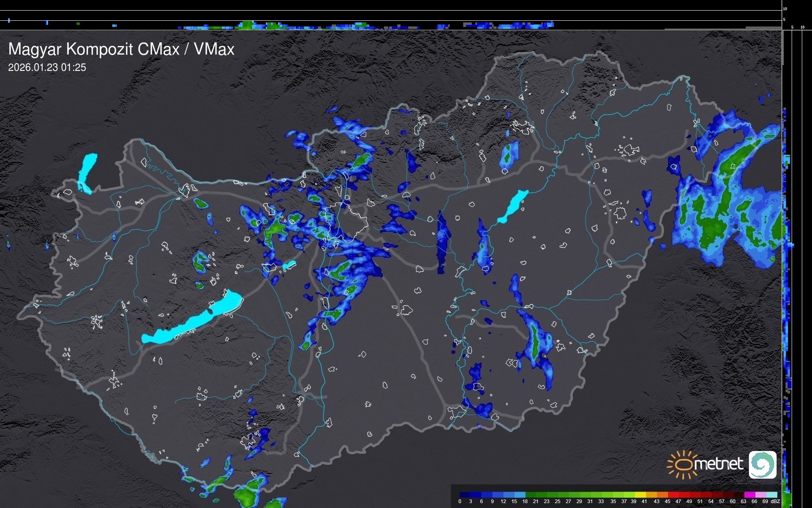This screenshot has width=812, height=508.
Task: Select the yellow 39 dBZ legend swatch
Action: click(640, 495)
